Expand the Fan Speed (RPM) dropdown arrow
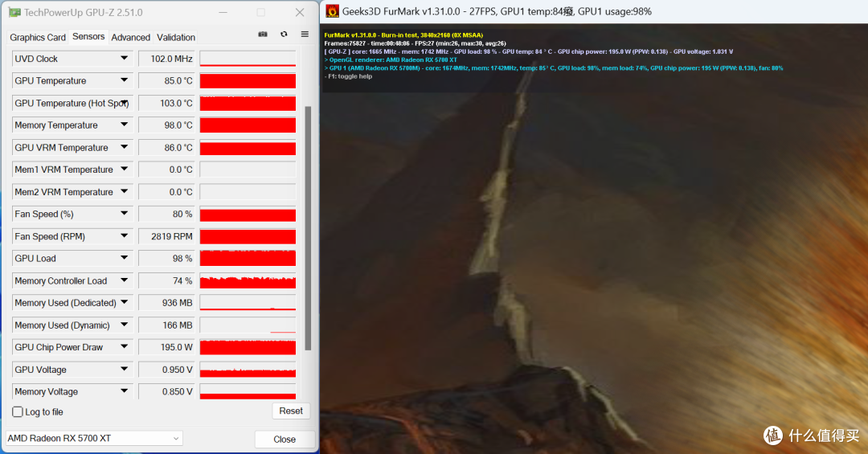The width and height of the screenshot is (868, 454). click(x=124, y=236)
